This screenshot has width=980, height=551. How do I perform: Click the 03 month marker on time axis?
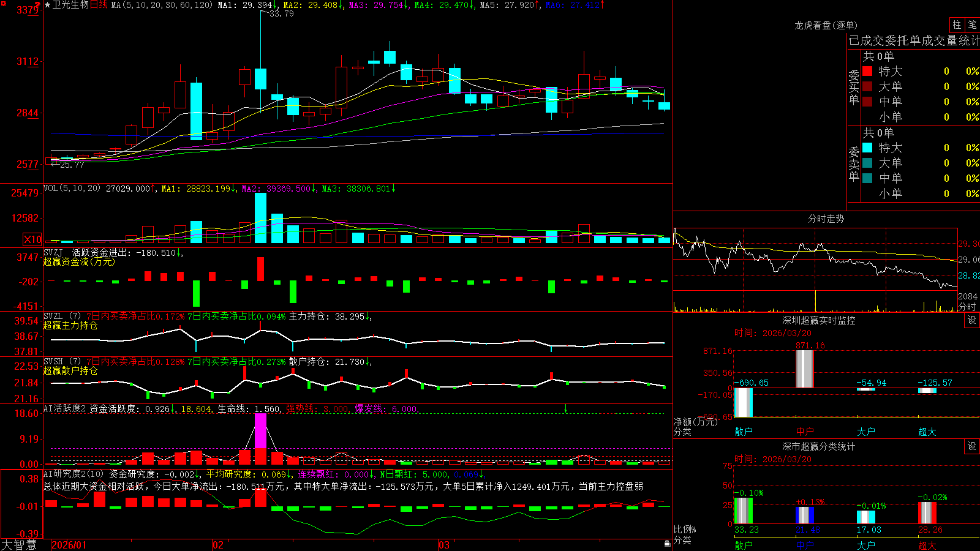tap(444, 545)
